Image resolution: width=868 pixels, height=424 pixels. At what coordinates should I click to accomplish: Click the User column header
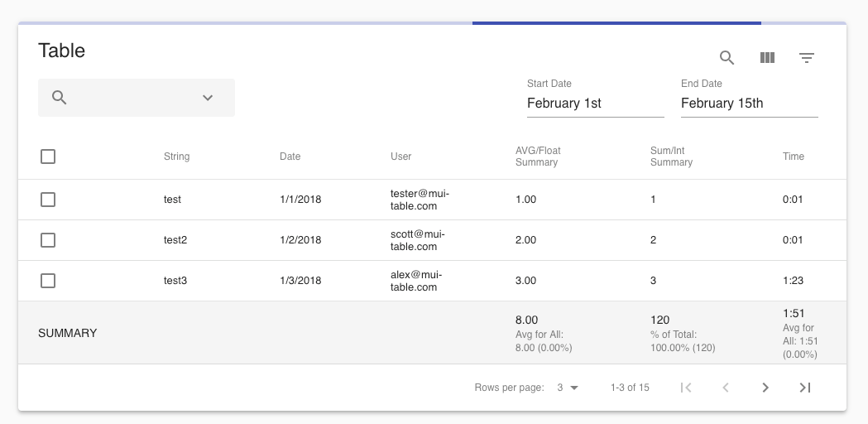coord(400,157)
